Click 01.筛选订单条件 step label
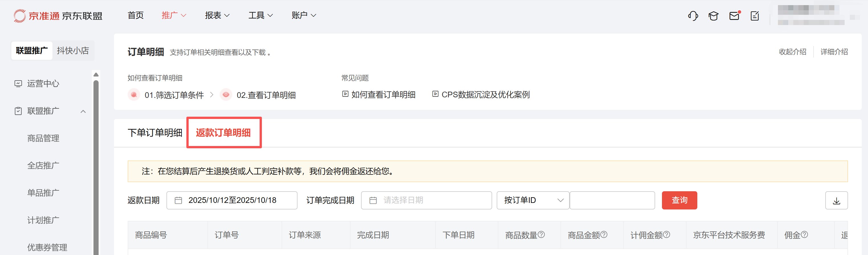Image resolution: width=868 pixels, height=255 pixels. point(174,95)
